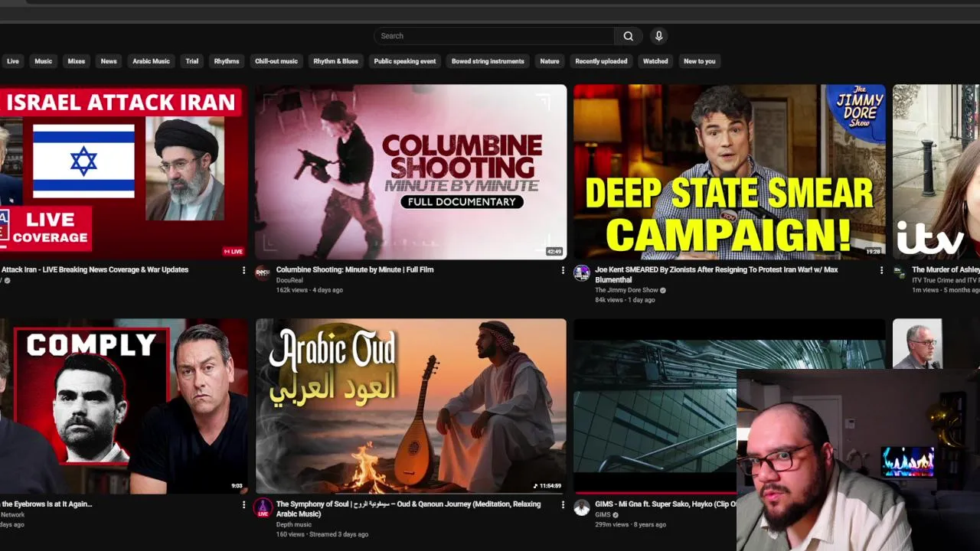Click '162k views • 4 days ago' text
Viewport: 980px width, 551px height.
(309, 291)
